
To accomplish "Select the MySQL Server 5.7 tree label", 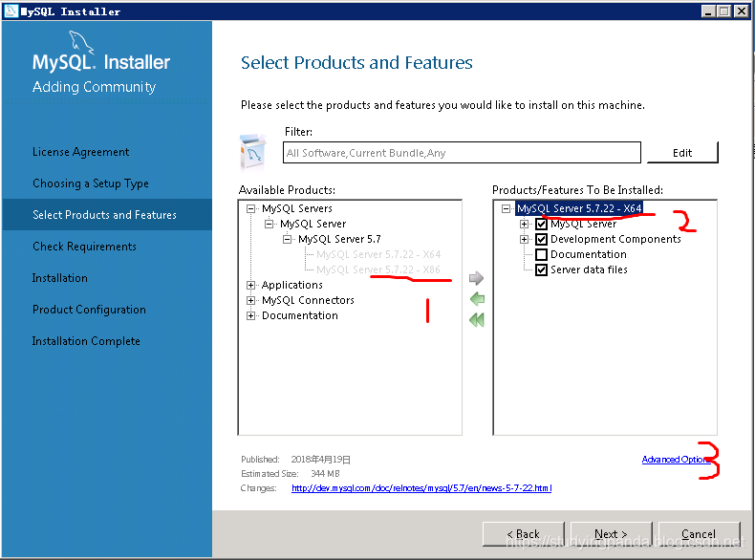I will (x=339, y=239).
